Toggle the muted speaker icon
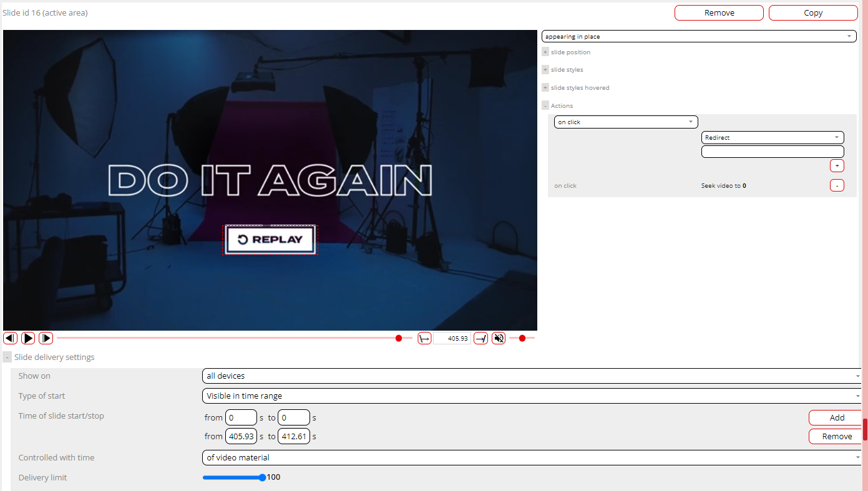 [499, 338]
